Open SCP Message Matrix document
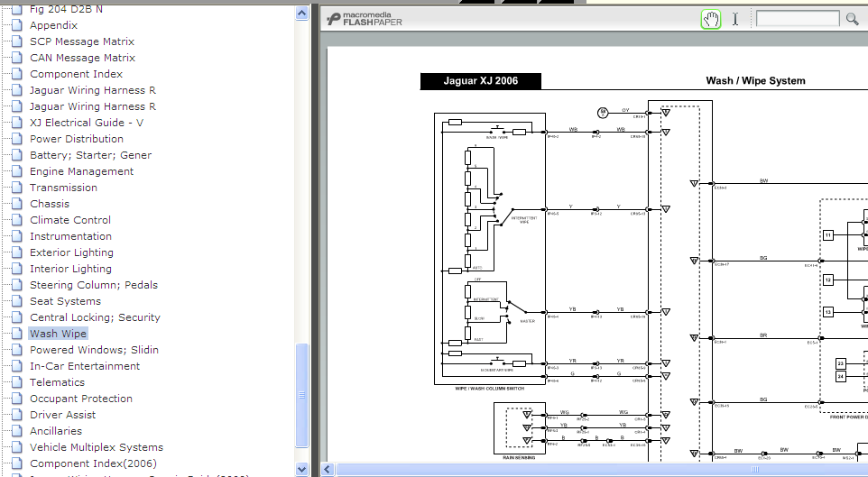Image resolution: width=868 pixels, height=477 pixels. (x=82, y=41)
